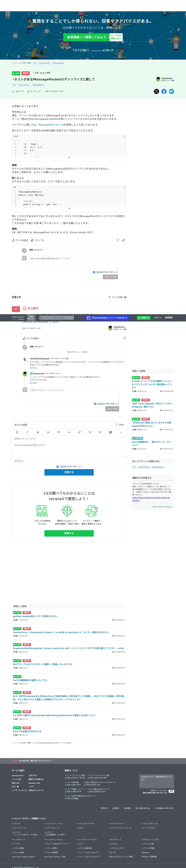Toggle code-of-conduct checkbox under answer comment box
Viewport: 186px width, 868px height.
95,404
